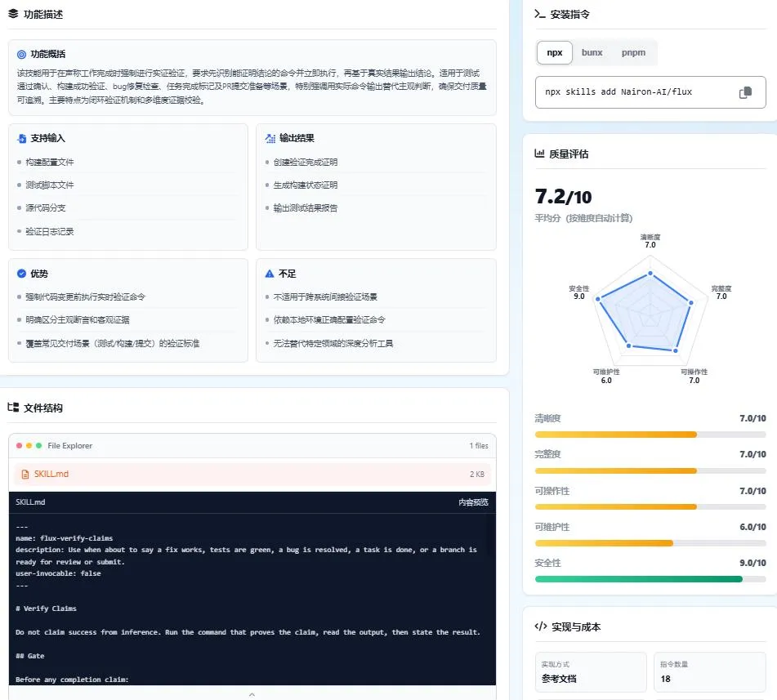Open the SKILL.md file row
This screenshot has height=700, width=777.
pyautogui.click(x=252, y=474)
